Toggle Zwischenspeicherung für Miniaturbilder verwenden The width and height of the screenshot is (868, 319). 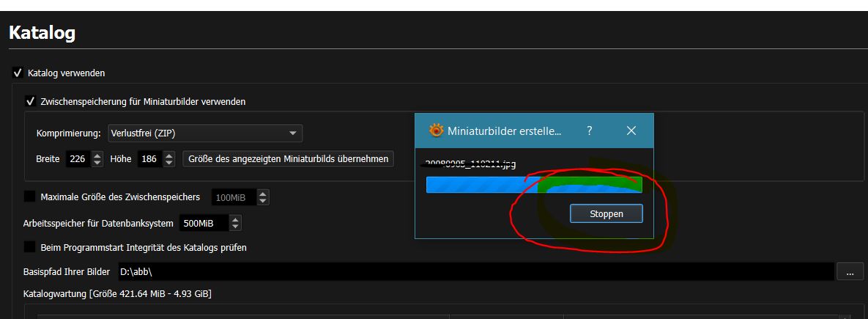31,101
